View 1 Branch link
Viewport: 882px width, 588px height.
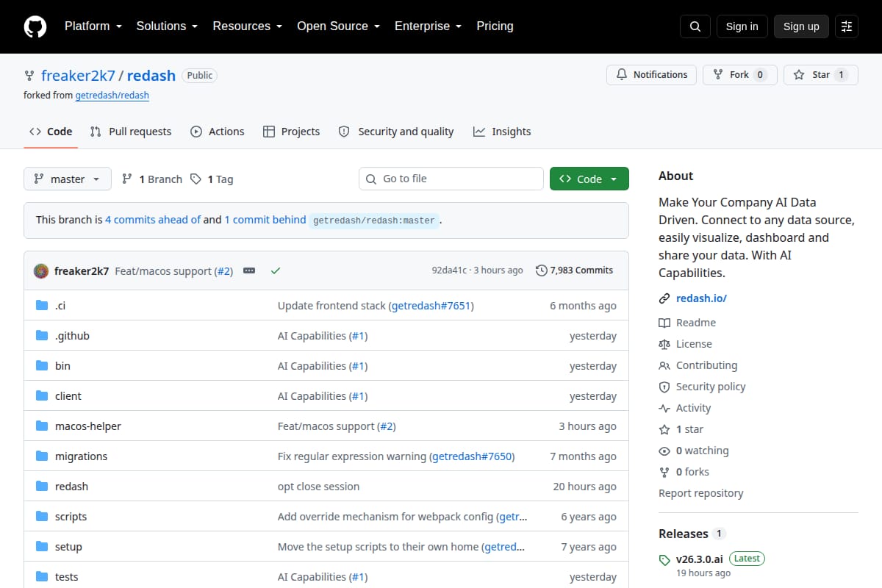tap(152, 179)
